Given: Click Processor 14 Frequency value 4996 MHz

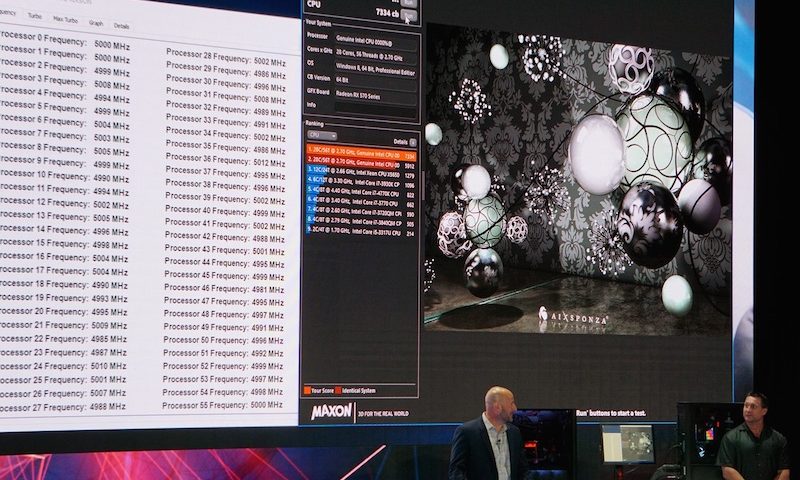Looking at the screenshot, I should [111, 232].
